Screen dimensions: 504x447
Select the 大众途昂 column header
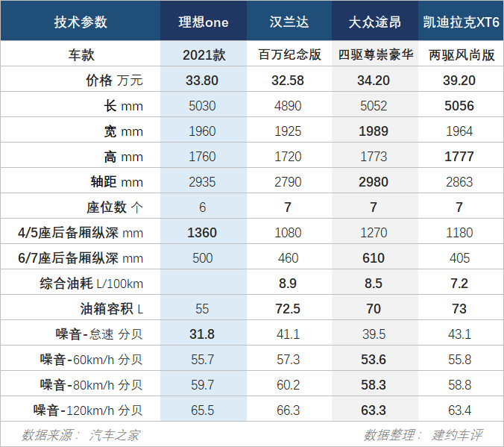coord(375,22)
